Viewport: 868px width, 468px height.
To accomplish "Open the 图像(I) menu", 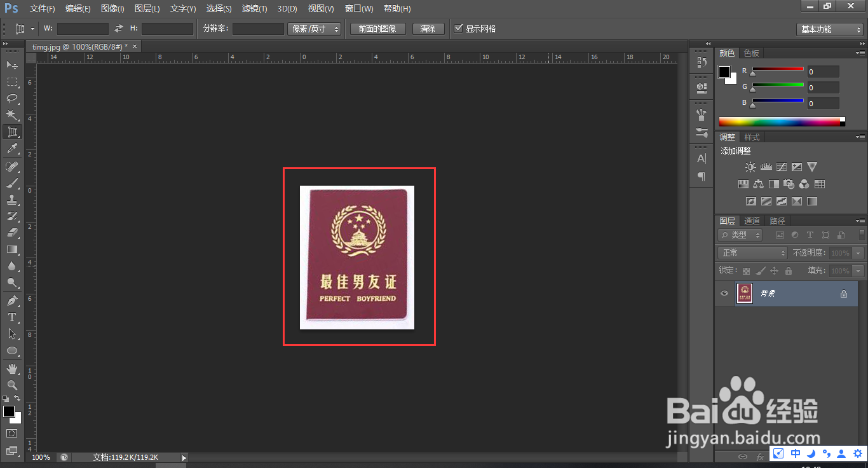I will (x=112, y=9).
